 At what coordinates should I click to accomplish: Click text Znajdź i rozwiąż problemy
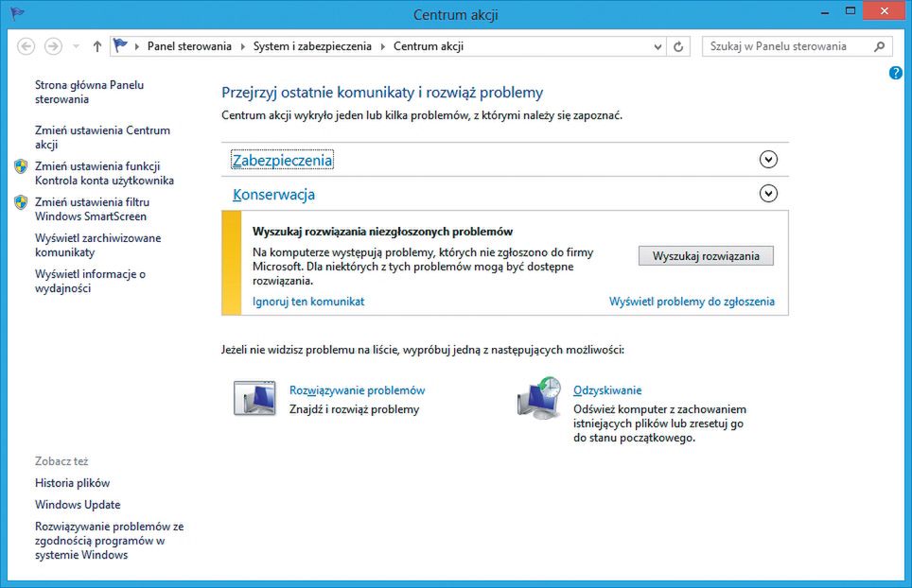(354, 409)
